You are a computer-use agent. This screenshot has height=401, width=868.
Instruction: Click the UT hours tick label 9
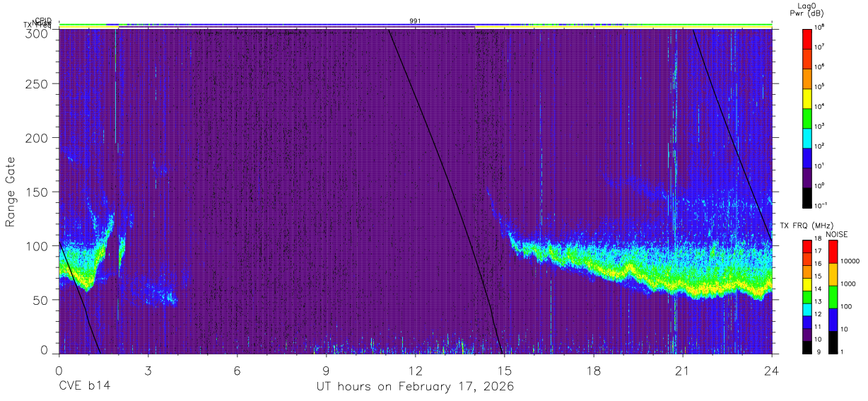326,370
